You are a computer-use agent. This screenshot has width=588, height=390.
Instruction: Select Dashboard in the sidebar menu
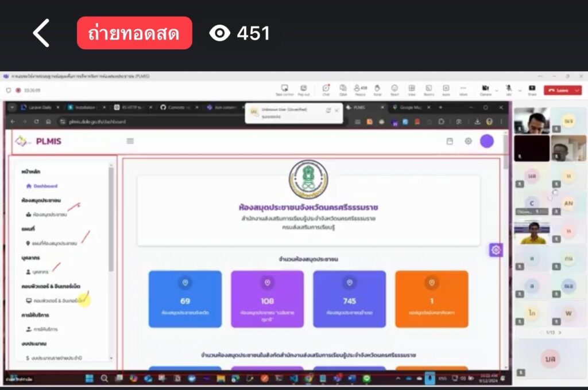[45, 186]
